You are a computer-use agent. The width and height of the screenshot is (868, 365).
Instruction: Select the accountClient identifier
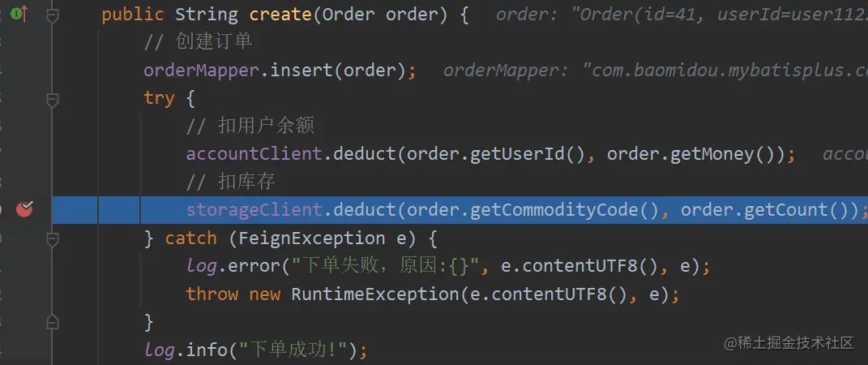click(254, 154)
